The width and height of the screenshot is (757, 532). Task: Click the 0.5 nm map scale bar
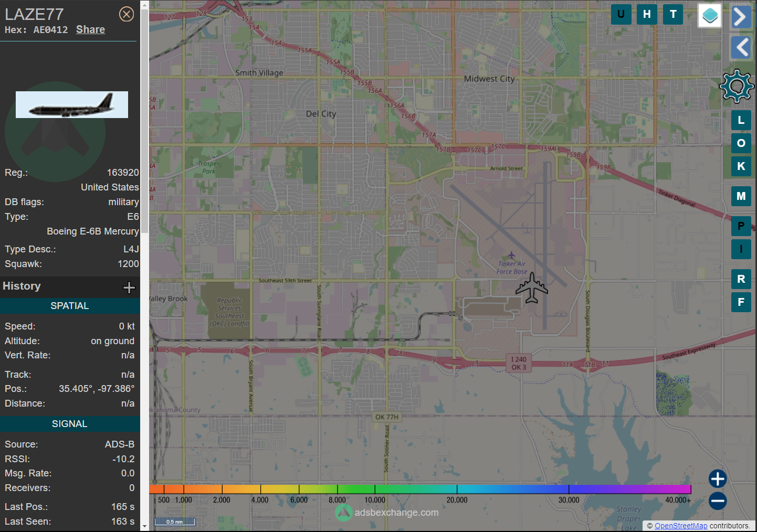[x=174, y=522]
